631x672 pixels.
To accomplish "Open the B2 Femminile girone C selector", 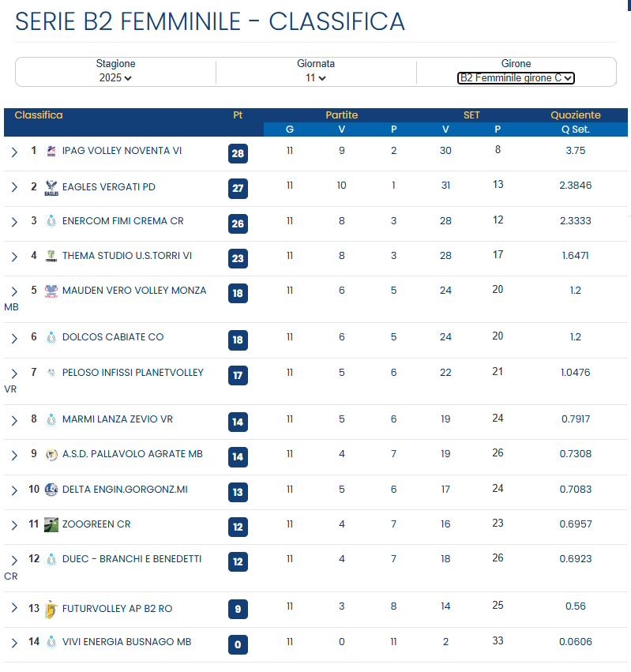I will pyautogui.click(x=516, y=78).
